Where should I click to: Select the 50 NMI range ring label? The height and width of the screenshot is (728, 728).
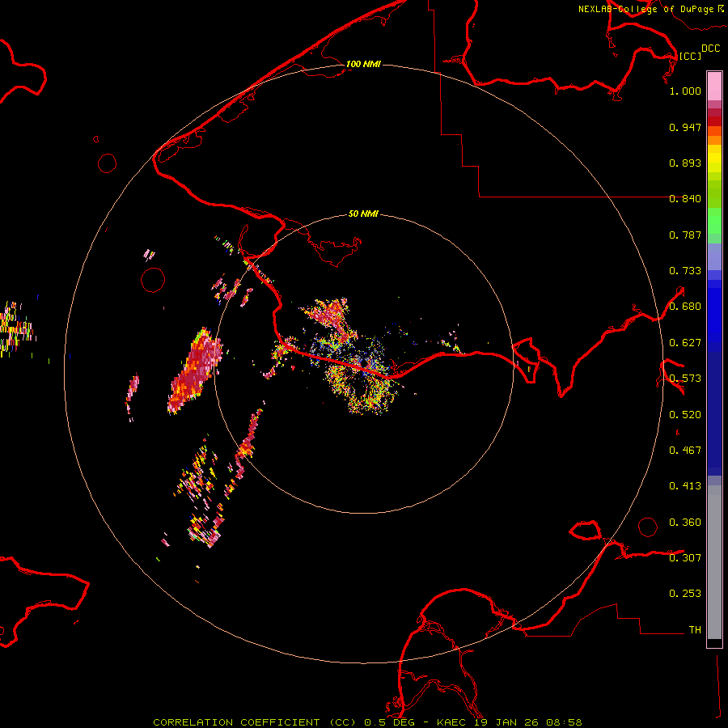click(363, 214)
